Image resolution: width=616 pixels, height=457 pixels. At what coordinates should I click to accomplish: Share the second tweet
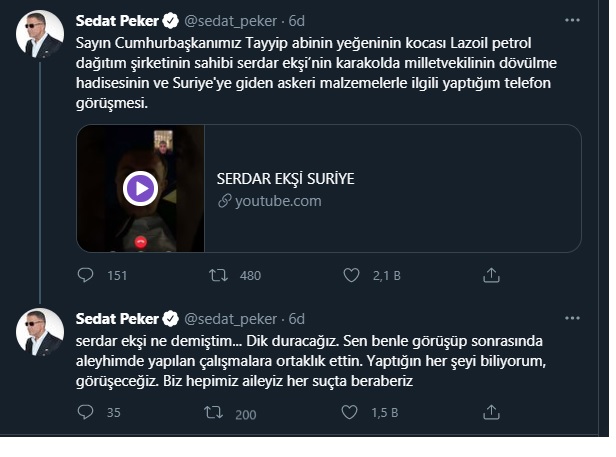[x=491, y=412]
